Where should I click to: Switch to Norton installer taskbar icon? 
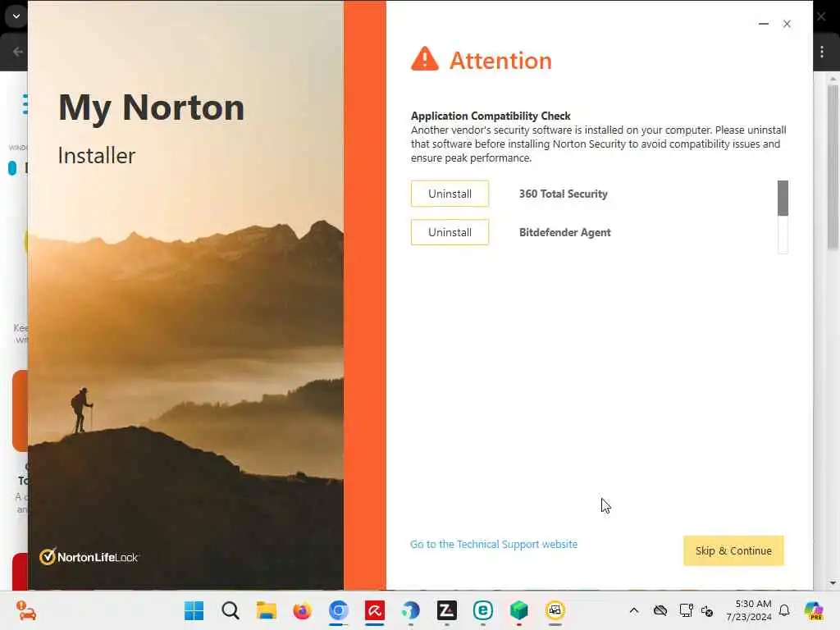(x=555, y=610)
